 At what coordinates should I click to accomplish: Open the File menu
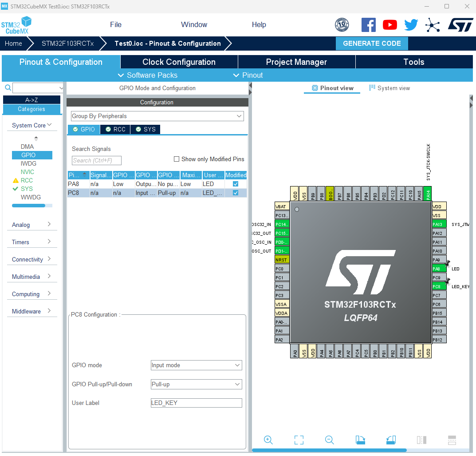click(116, 24)
